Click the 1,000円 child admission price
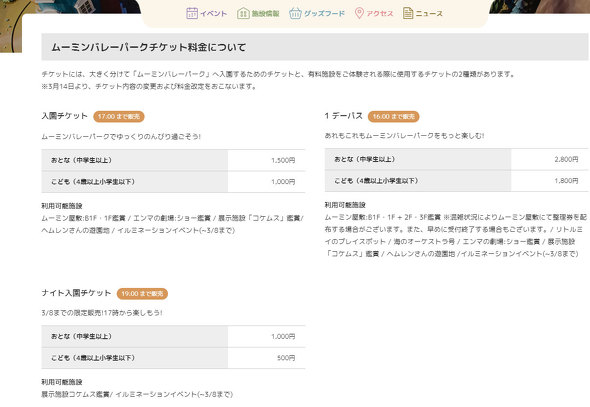This screenshot has height=407, width=590. [283, 182]
